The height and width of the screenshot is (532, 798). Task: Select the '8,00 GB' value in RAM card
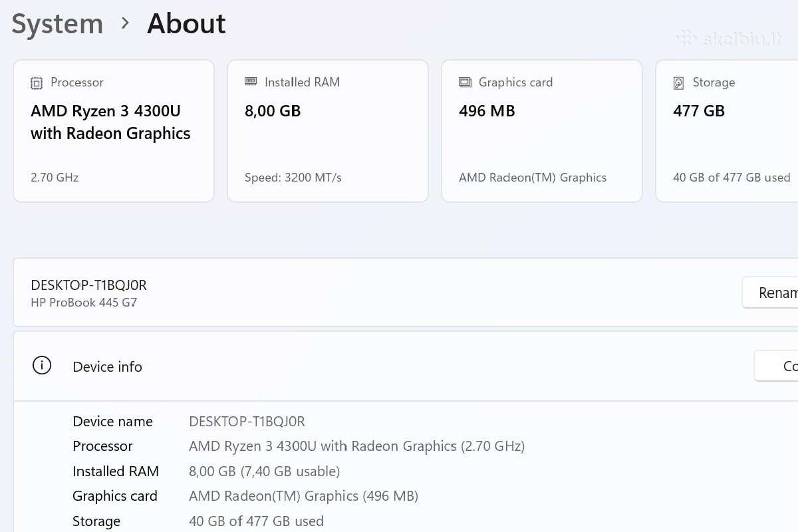tap(273, 111)
